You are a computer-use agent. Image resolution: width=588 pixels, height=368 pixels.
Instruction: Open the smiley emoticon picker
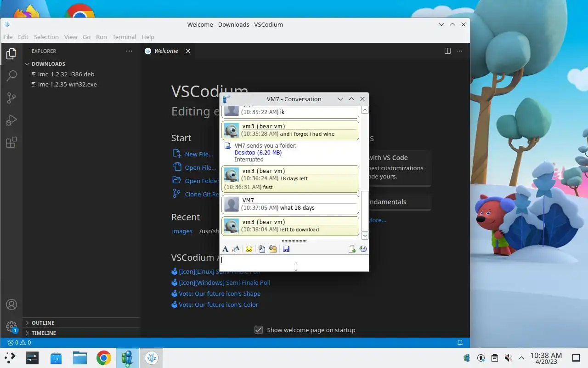click(249, 249)
